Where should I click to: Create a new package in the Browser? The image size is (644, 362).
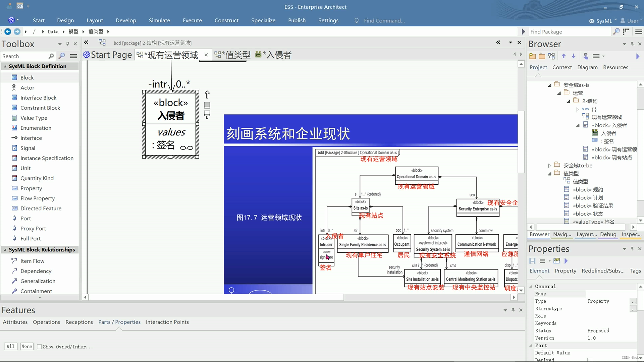(532, 56)
